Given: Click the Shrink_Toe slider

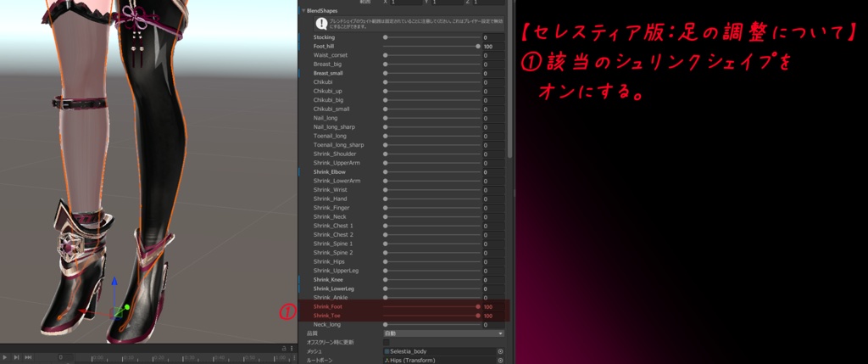Looking at the screenshot, I should pyautogui.click(x=431, y=316).
